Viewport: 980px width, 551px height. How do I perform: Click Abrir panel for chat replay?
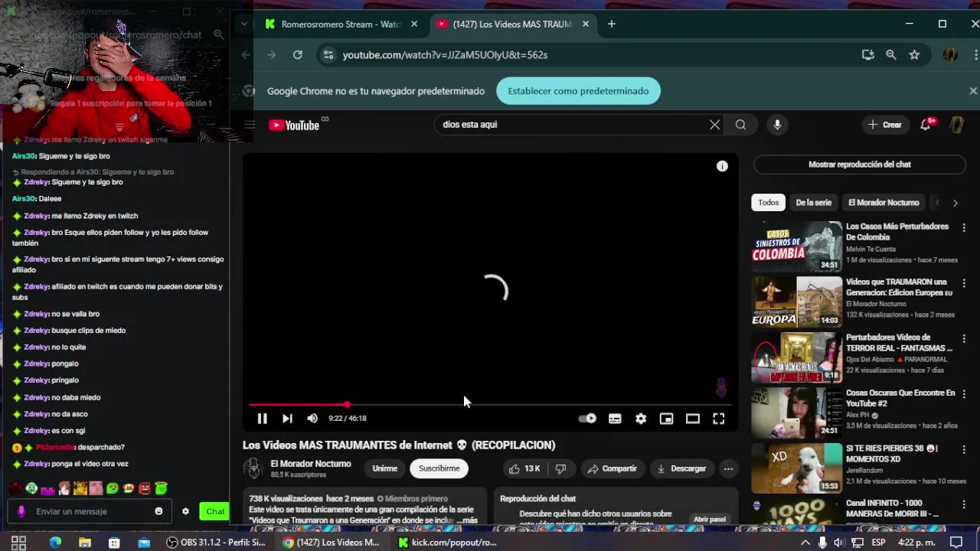coord(710,520)
